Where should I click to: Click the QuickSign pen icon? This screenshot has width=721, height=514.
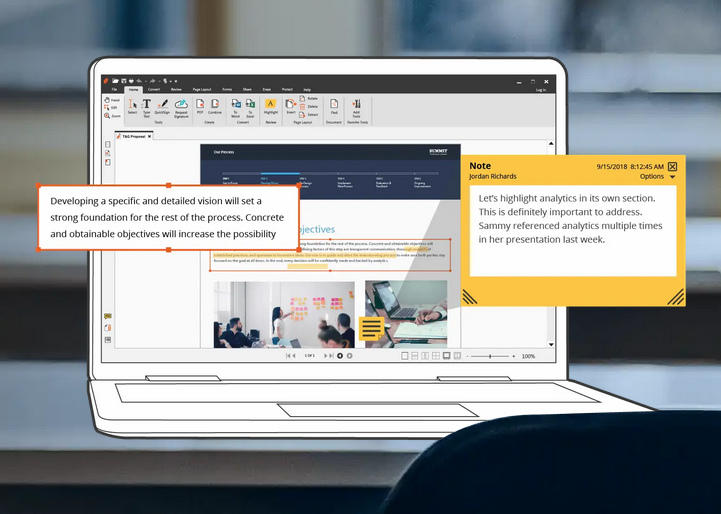click(x=162, y=105)
